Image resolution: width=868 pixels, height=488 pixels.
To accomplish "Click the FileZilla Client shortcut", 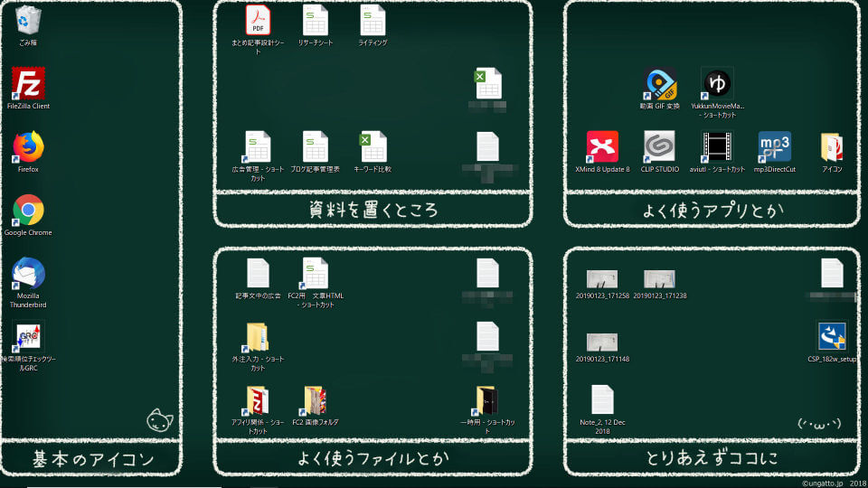I will coord(28,84).
